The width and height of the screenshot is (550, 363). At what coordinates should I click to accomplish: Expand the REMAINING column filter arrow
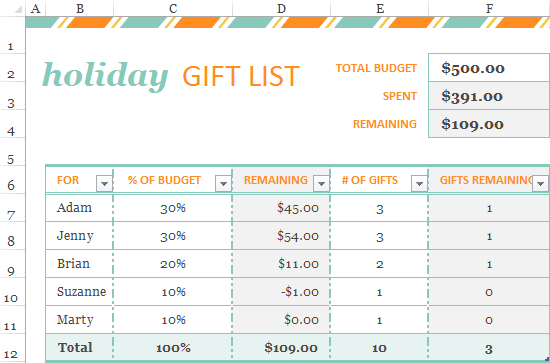[321, 183]
